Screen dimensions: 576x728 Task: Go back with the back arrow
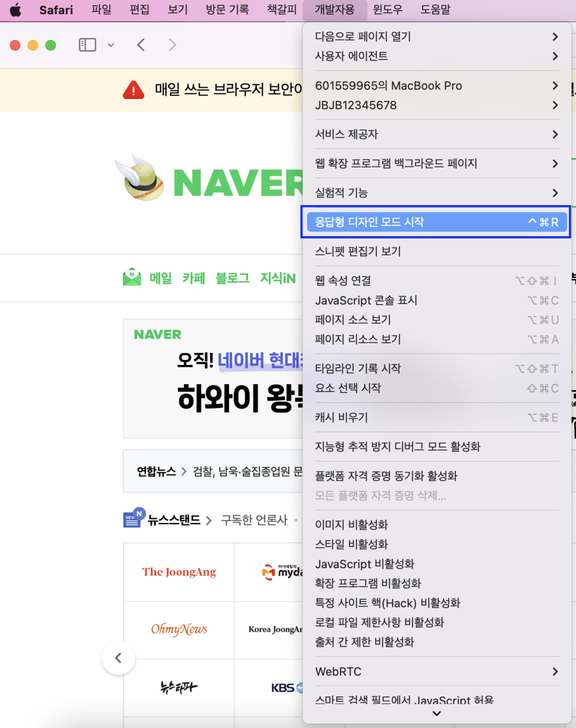(x=141, y=45)
